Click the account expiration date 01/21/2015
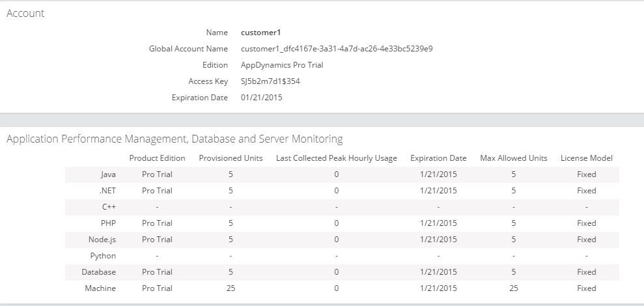The image size is (644, 306). point(262,98)
